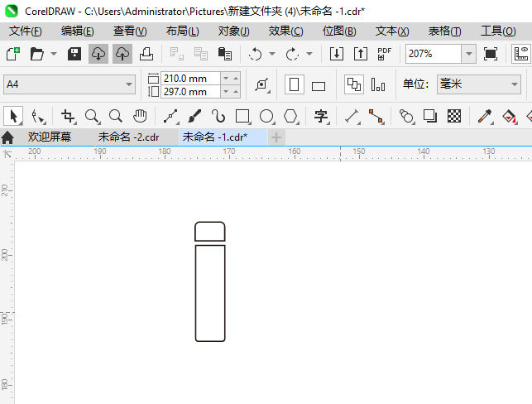532x404 pixels.
Task: Open the 文件(F) menu
Action: [x=26, y=31]
